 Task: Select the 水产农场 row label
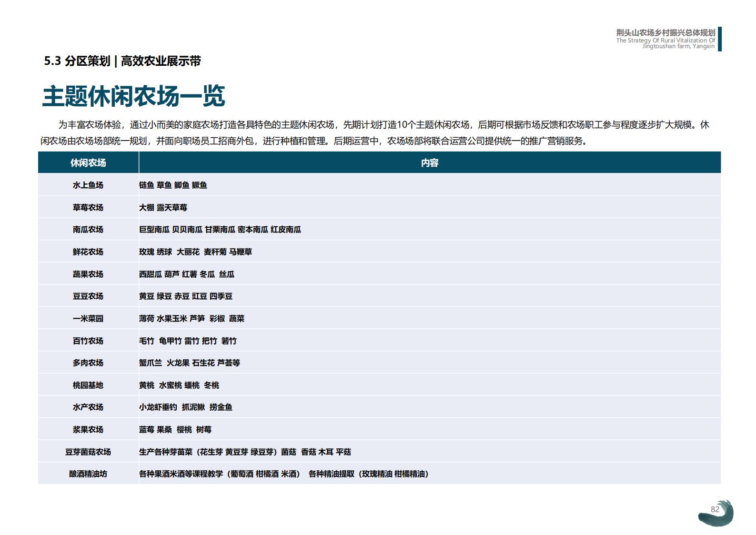tap(88, 407)
